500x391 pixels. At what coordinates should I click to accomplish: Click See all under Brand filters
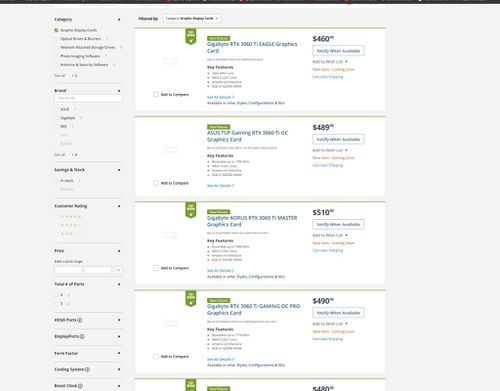60,155
